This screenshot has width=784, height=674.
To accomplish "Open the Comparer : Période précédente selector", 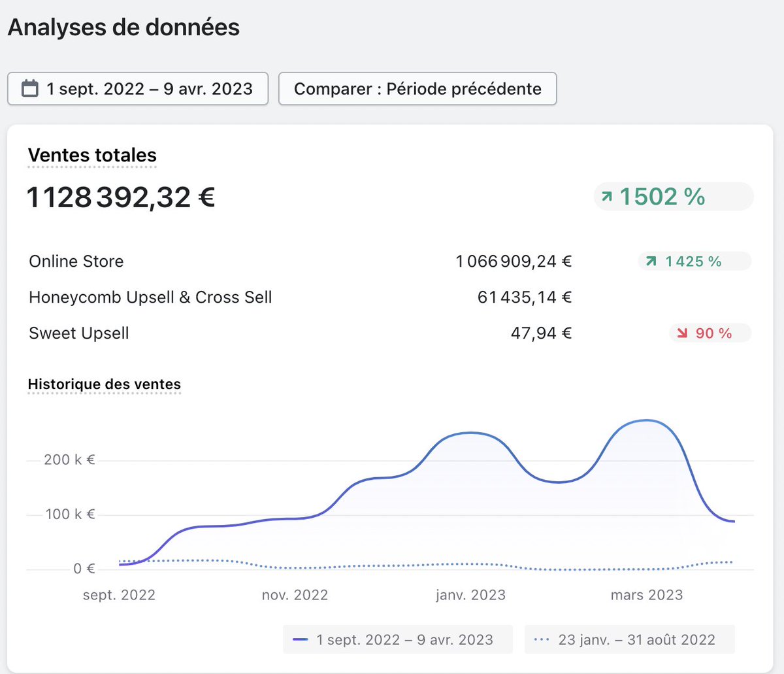I will (x=417, y=88).
